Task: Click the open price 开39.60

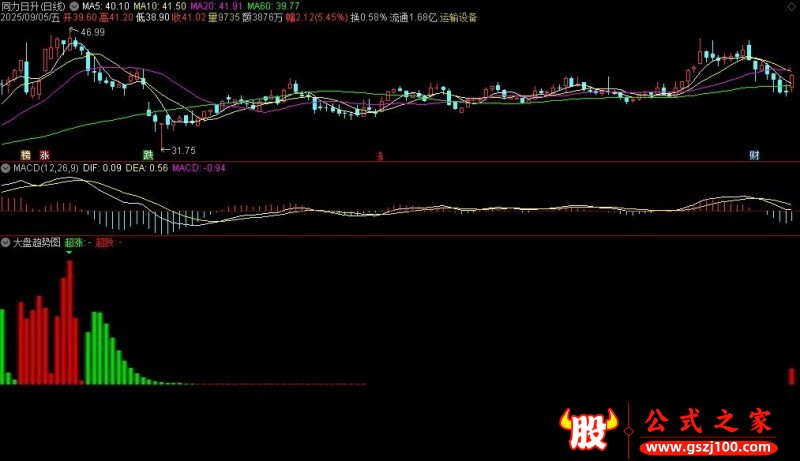Action: [80, 18]
